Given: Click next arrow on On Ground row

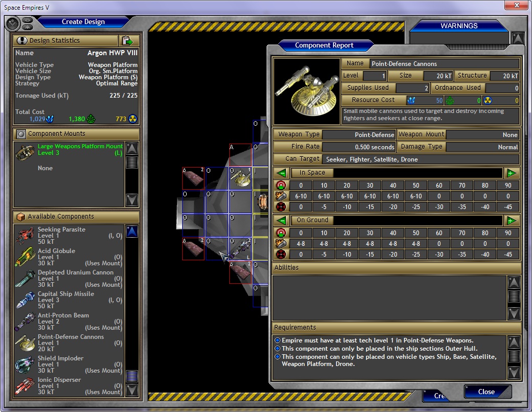Looking at the screenshot, I should click(512, 220).
